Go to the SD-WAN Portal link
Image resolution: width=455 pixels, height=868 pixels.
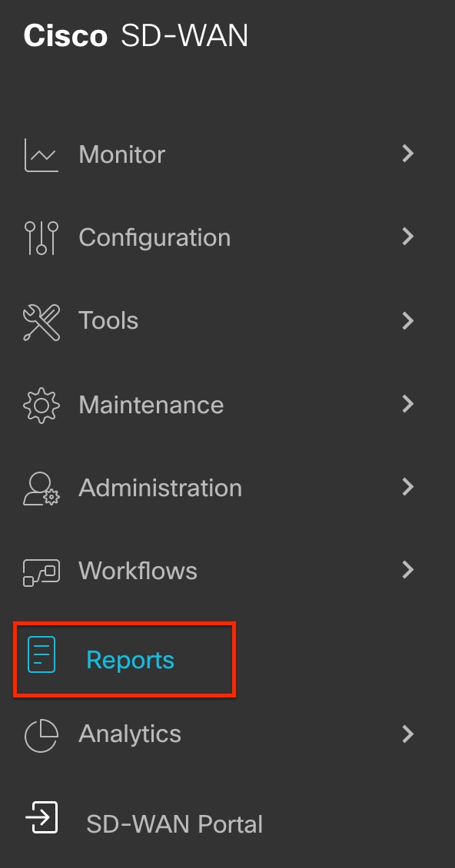pos(174,824)
